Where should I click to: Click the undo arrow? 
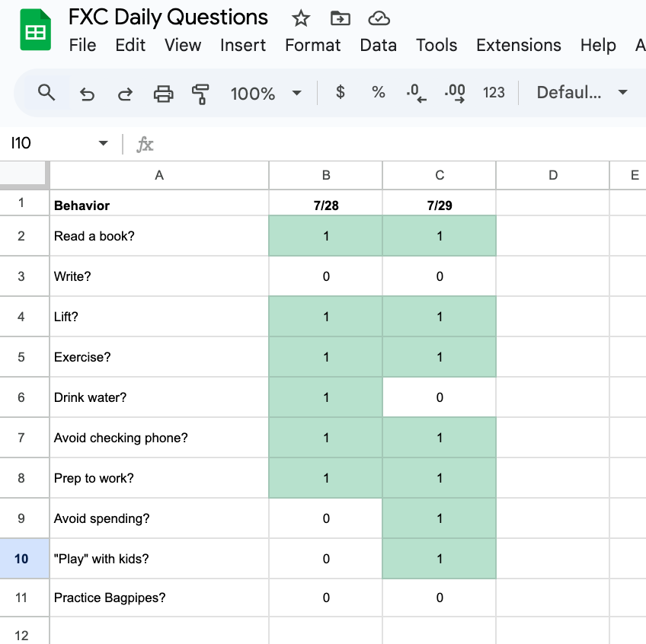[x=87, y=94]
